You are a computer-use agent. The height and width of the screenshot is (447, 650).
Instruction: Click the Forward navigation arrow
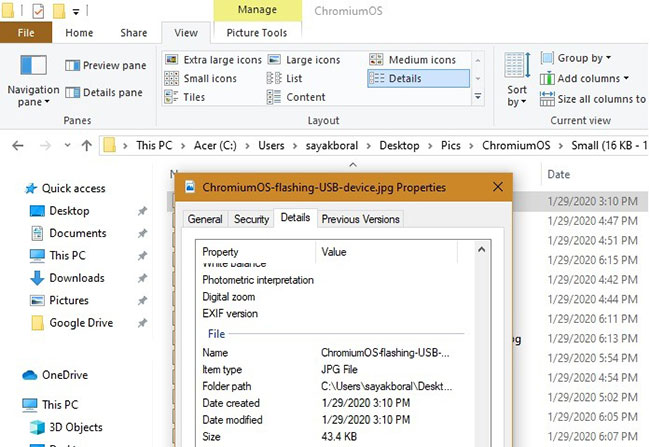(45, 146)
